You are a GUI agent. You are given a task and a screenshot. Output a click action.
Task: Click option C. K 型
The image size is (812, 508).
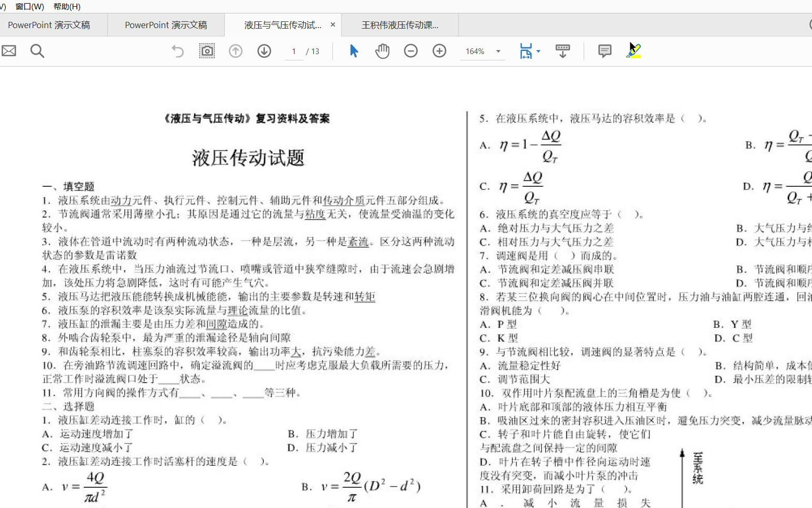click(499, 338)
